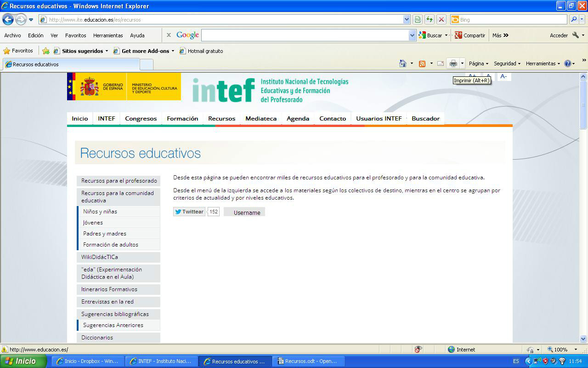The height and width of the screenshot is (368, 588).
Task: Select the Mediateca navigation tab
Action: pyautogui.click(x=261, y=119)
